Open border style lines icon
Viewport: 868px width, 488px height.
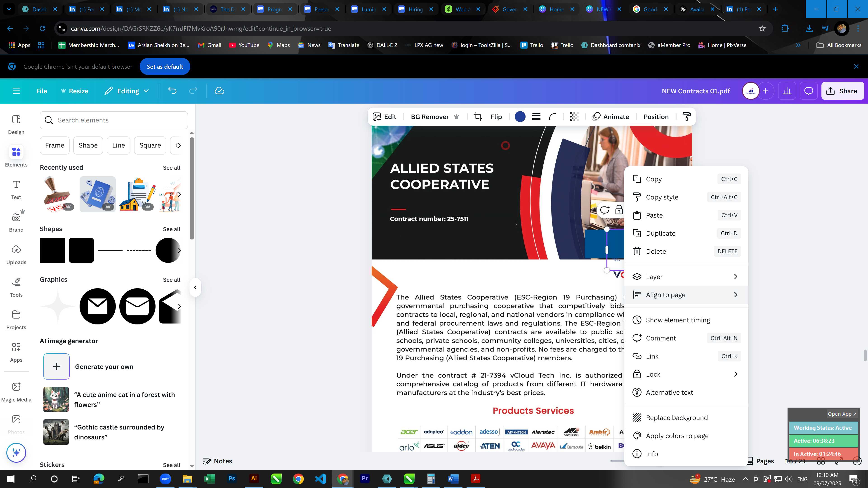pos(536,117)
